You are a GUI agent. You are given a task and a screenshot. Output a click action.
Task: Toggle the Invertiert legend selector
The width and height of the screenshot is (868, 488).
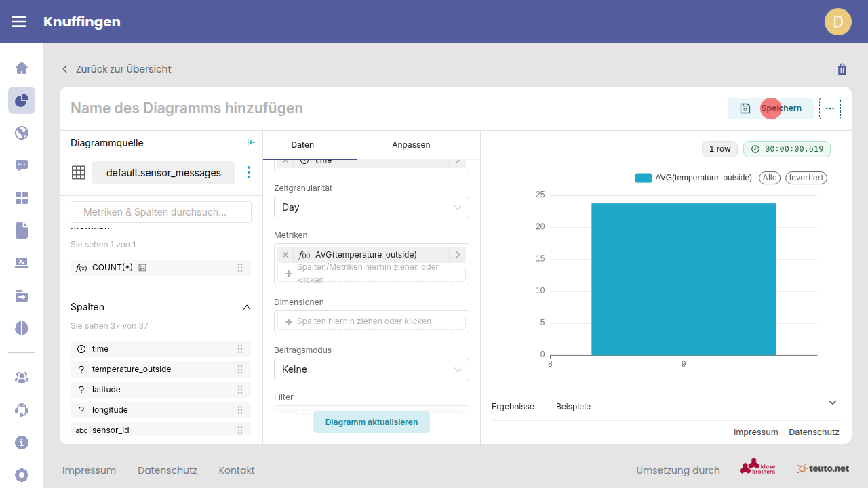(x=806, y=178)
